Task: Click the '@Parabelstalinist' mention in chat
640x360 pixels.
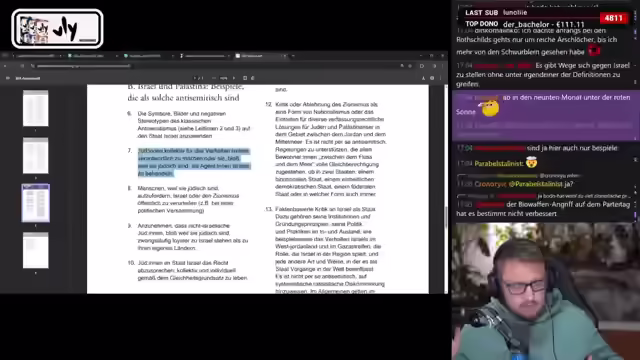Action: pyautogui.click(x=536, y=184)
